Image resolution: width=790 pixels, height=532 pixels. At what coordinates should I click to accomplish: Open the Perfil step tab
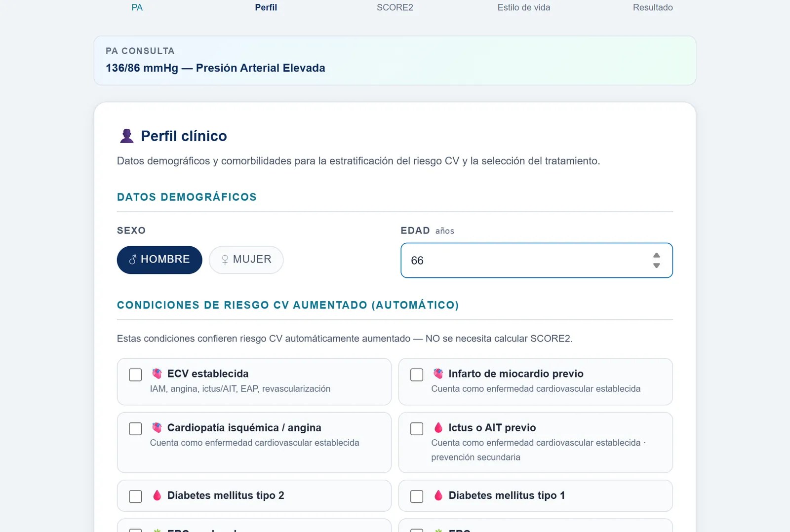point(266,7)
